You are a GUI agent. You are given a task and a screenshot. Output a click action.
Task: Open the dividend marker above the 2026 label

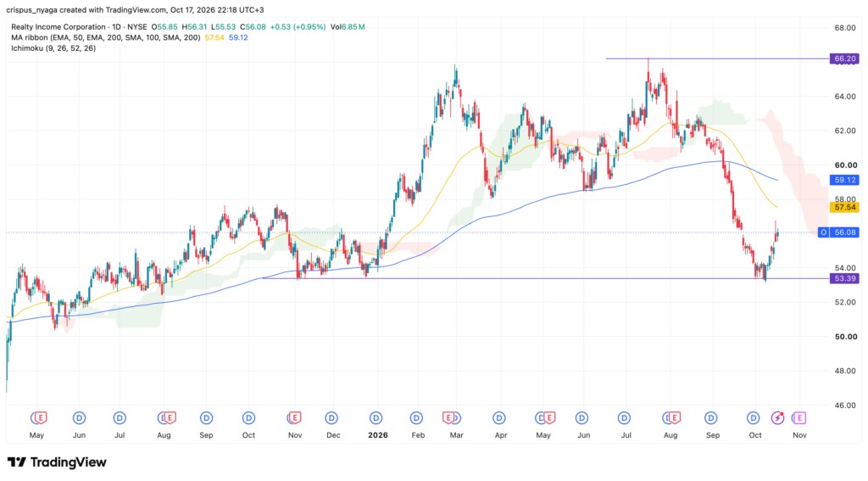click(x=376, y=418)
